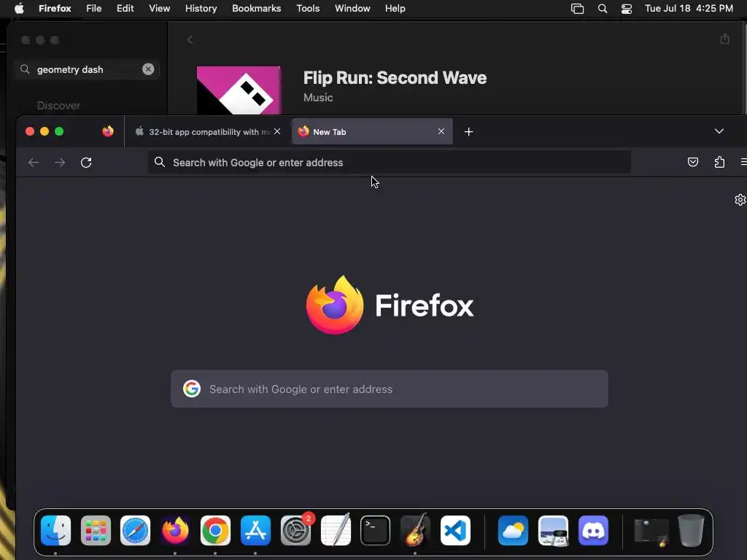747x560 pixels.
Task: Select the New Tab tab
Action: 371,131
